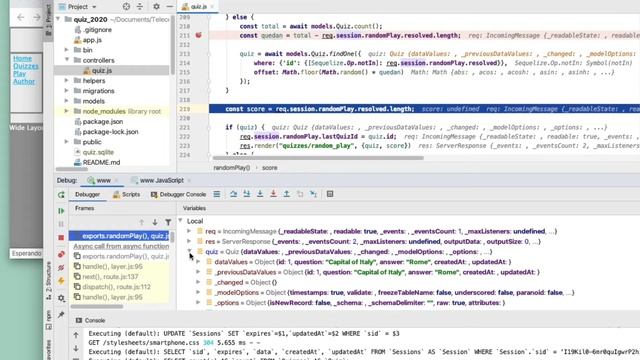
Task: Open the View Breakpoints icon
Action: point(61,254)
